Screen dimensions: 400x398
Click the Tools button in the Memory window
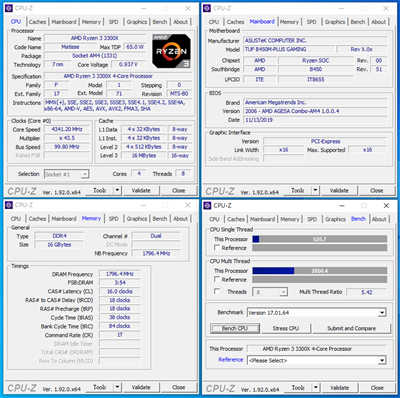tap(99, 387)
